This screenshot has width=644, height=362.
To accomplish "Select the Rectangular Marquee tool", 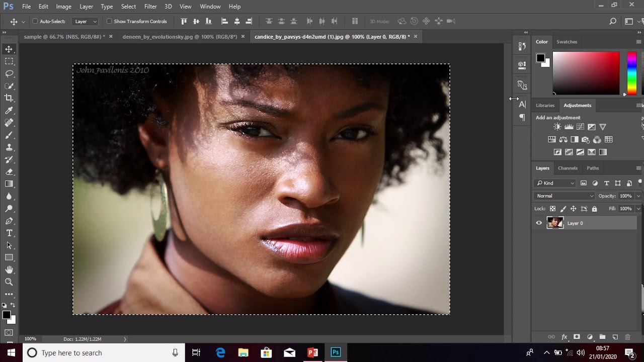I will (x=9, y=61).
